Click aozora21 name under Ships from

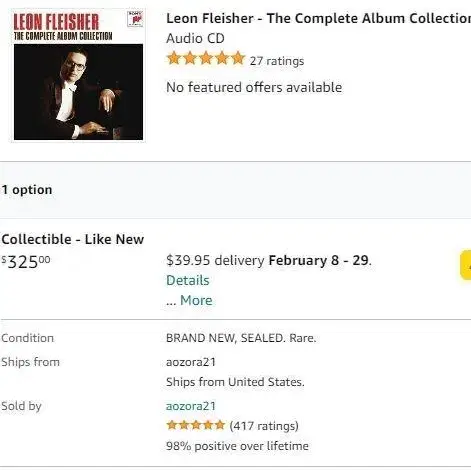(x=191, y=362)
